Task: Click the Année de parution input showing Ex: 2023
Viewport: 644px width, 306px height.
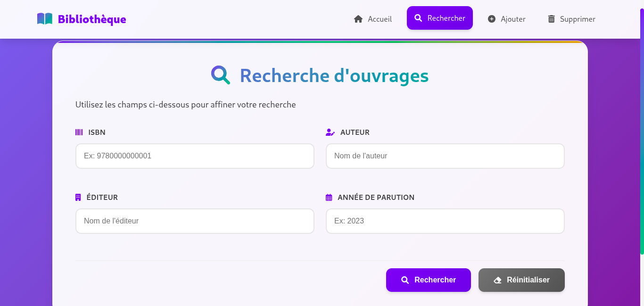Action: coord(445,221)
